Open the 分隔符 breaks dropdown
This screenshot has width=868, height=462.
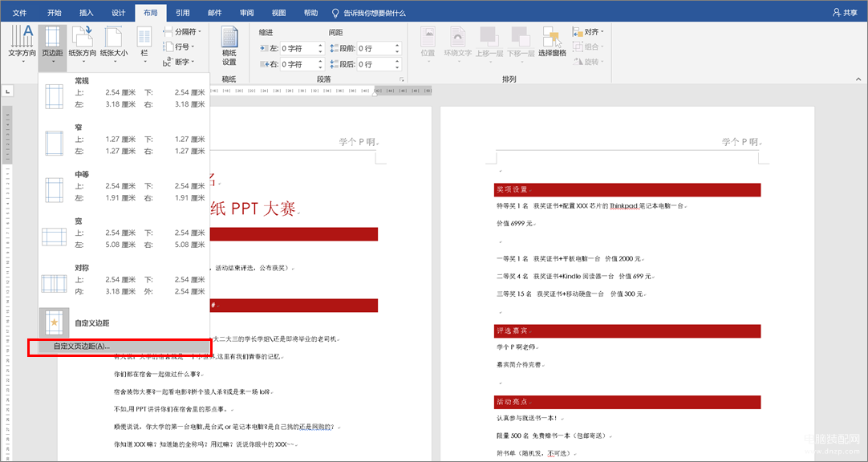(182, 31)
